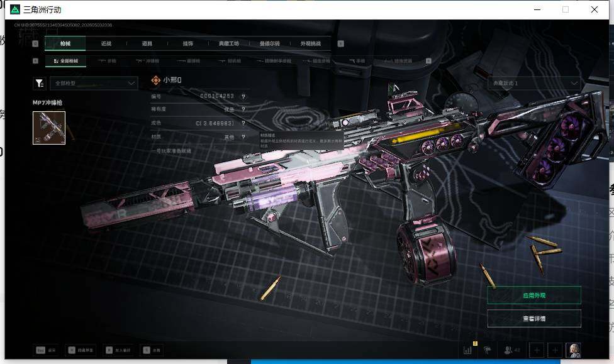Select the 冲锋枪 sub-tab
Screen dimensions: 614x364
click(x=148, y=61)
